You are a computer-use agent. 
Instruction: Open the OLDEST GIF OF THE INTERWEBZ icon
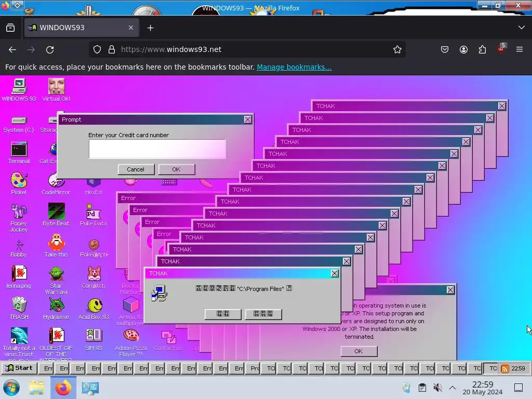pos(56,343)
